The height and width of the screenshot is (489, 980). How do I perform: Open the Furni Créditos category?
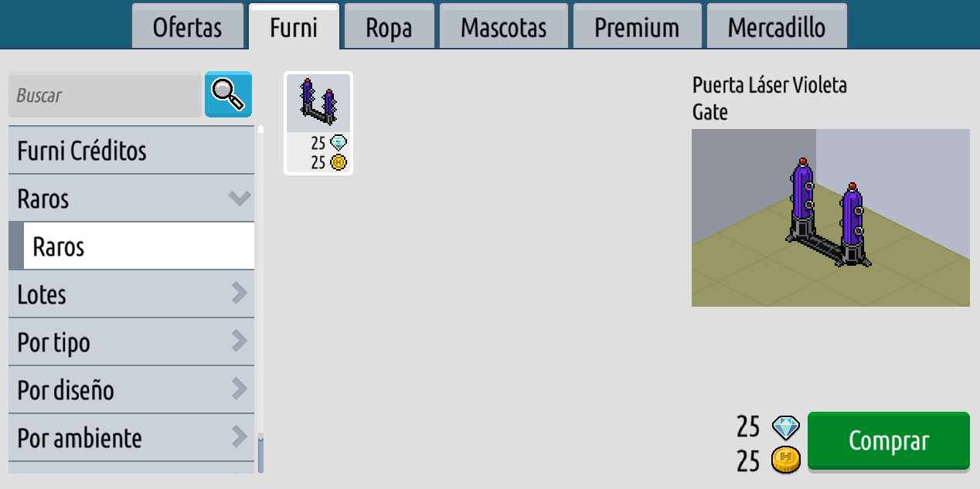131,151
